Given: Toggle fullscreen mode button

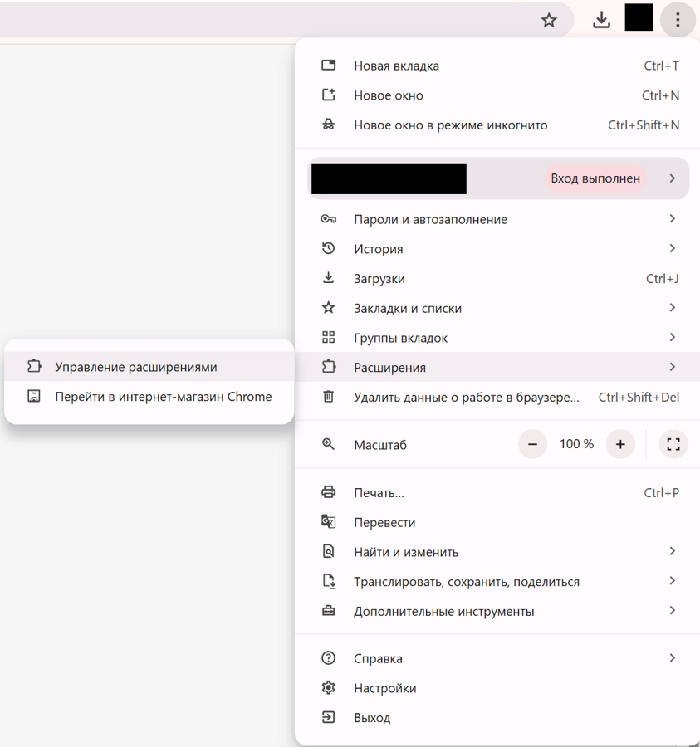Looking at the screenshot, I should [673, 444].
